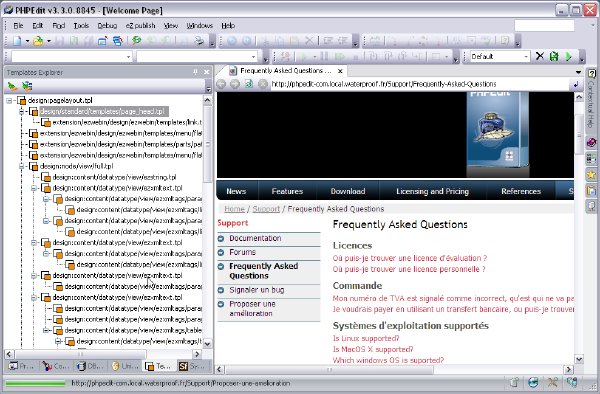This screenshot has height=394, width=600.
Task: Click the Templates Explorer horizontal scrollbar
Action: pyautogui.click(x=103, y=354)
